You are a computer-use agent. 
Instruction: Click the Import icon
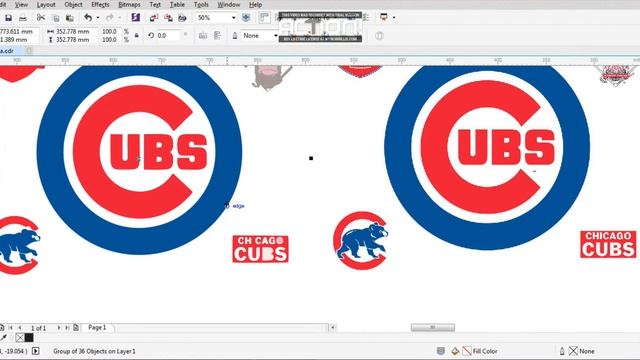154,18
